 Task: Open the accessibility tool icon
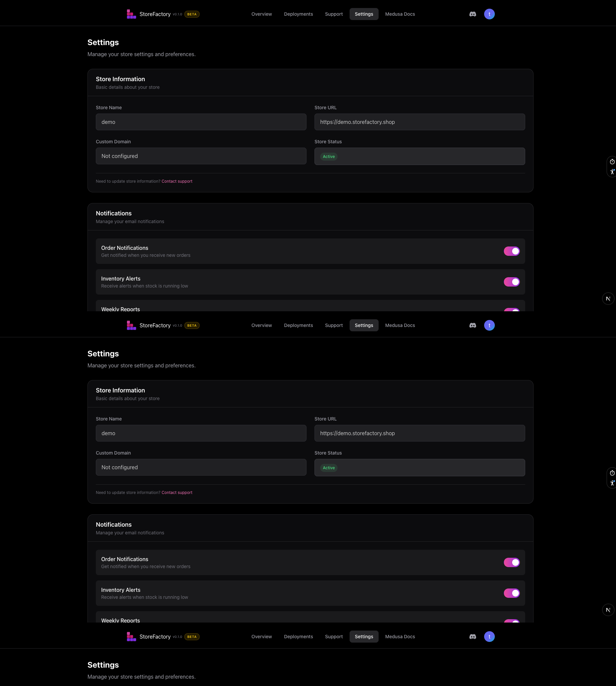tap(612, 171)
